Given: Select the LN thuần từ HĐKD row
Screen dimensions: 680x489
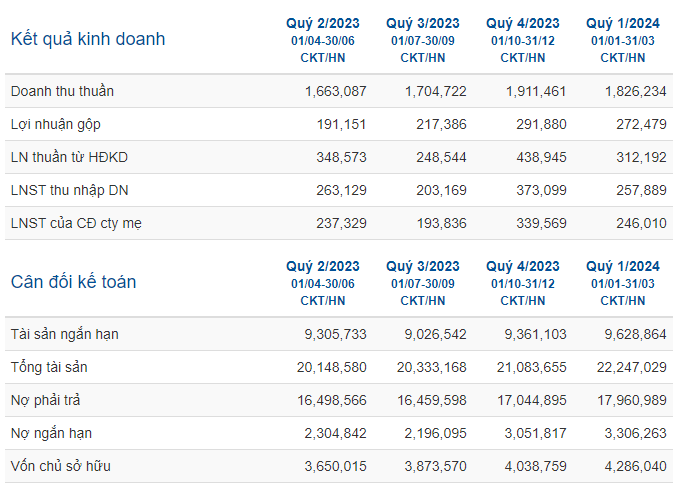Looking at the screenshot, I should [339, 157].
